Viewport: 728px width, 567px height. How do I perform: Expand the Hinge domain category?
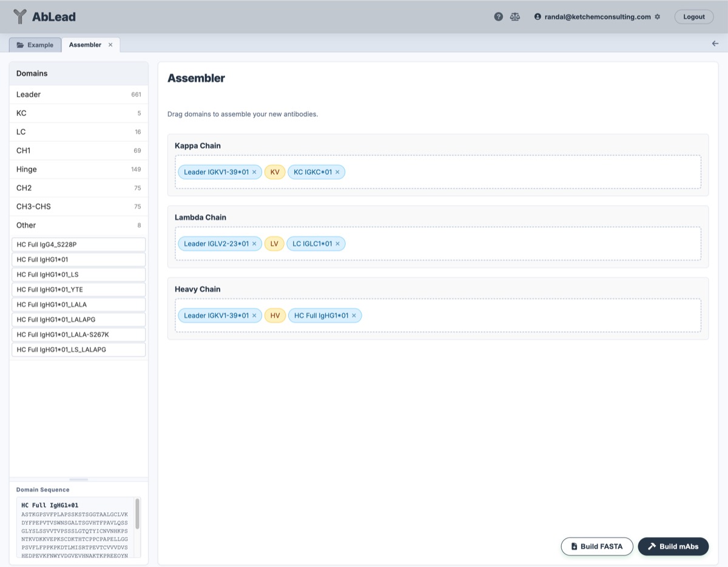78,169
